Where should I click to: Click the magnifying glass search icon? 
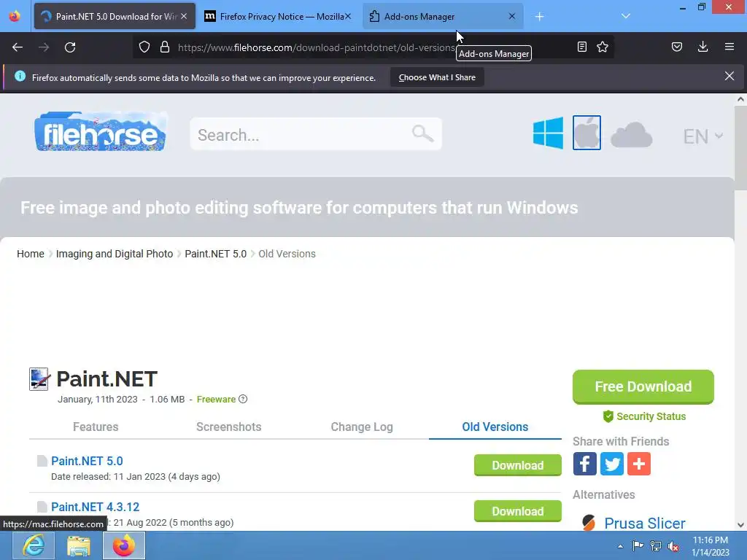tap(422, 134)
